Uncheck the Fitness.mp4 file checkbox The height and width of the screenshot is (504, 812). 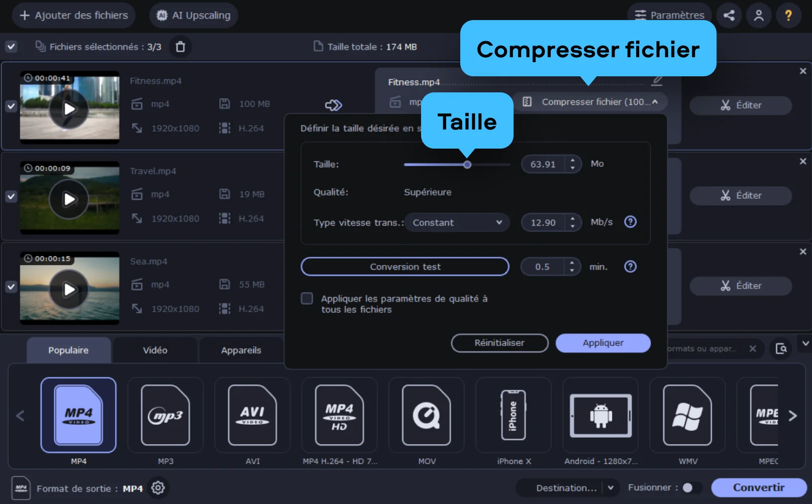(11, 106)
